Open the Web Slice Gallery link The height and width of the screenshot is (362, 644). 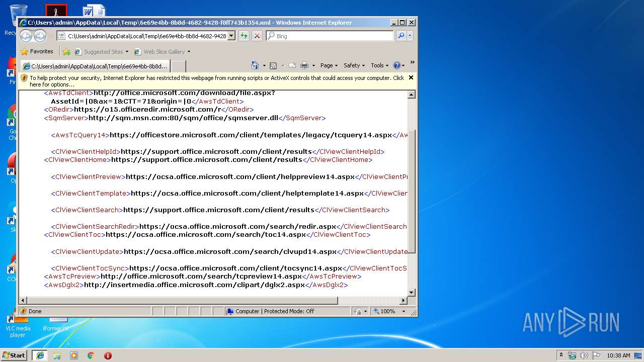[159, 52]
